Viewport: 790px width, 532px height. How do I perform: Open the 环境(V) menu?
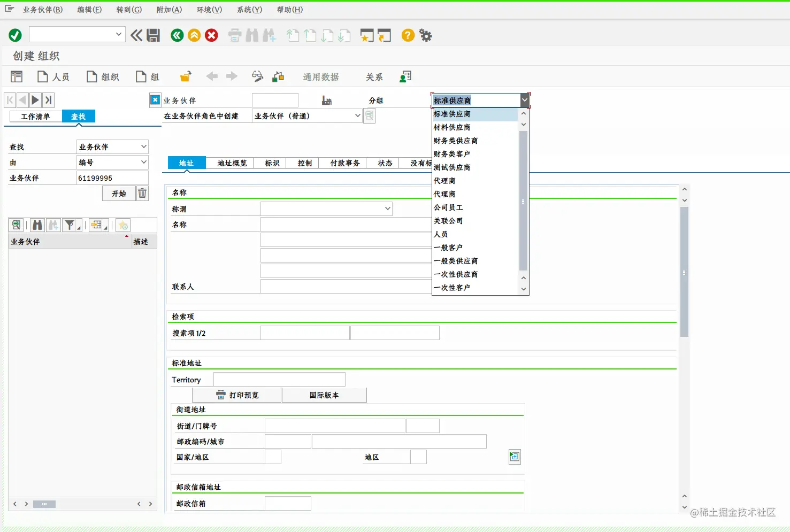click(x=209, y=10)
